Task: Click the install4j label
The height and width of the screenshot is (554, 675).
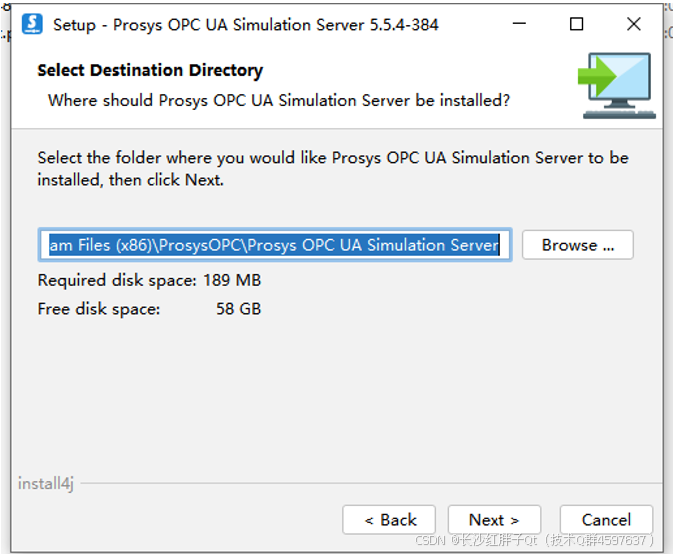Action: [x=46, y=483]
